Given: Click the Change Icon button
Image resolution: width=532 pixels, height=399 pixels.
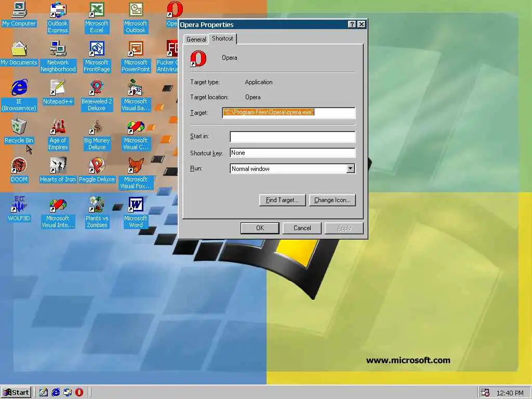Looking at the screenshot, I should coord(332,200).
